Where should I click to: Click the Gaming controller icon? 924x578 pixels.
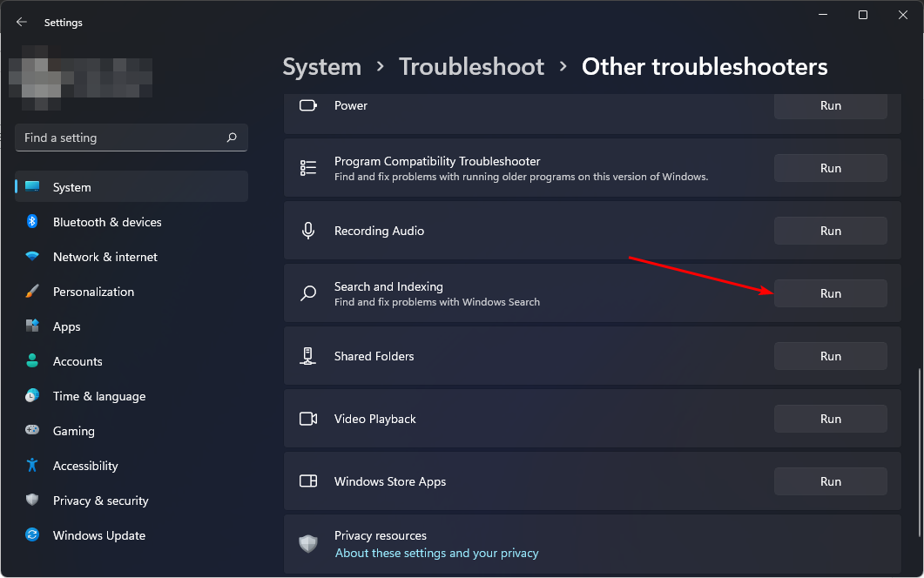(32, 430)
